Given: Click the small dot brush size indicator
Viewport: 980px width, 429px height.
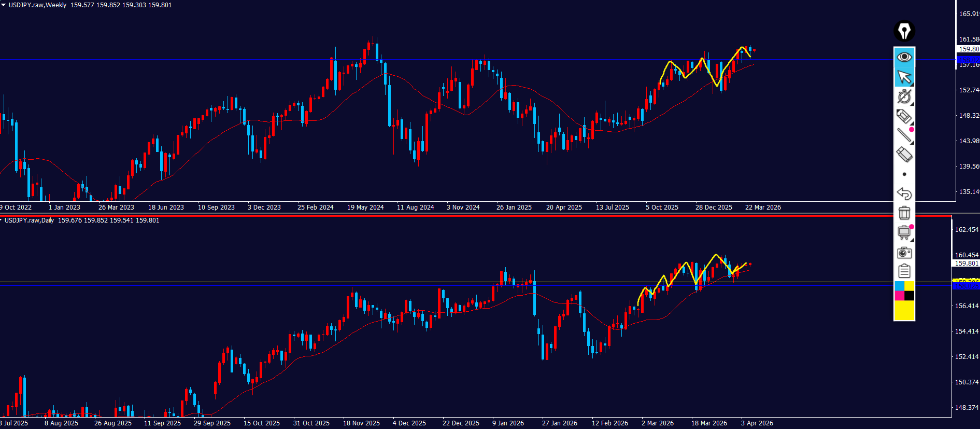Looking at the screenshot, I should (x=904, y=174).
